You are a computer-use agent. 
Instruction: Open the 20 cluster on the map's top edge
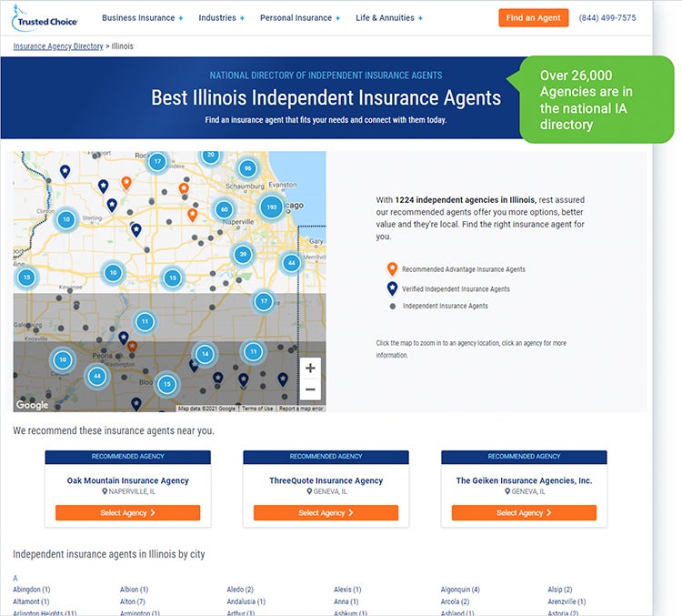[211, 156]
